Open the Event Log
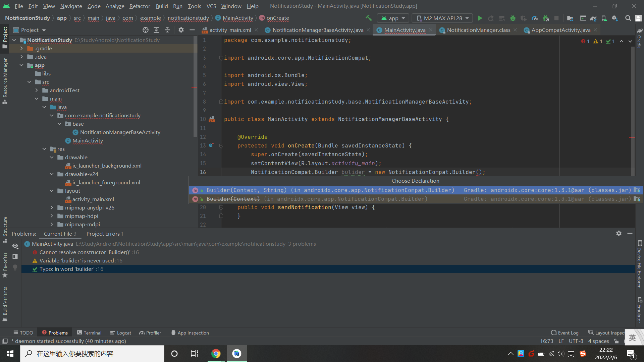The height and width of the screenshot is (362, 644). (565, 333)
